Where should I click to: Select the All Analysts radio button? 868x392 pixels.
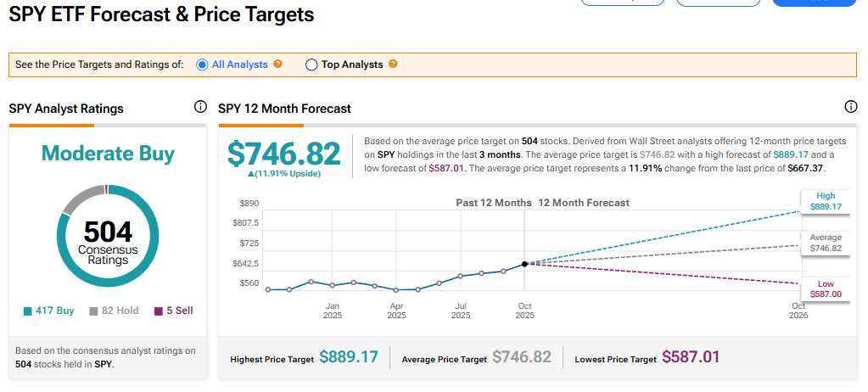202,64
